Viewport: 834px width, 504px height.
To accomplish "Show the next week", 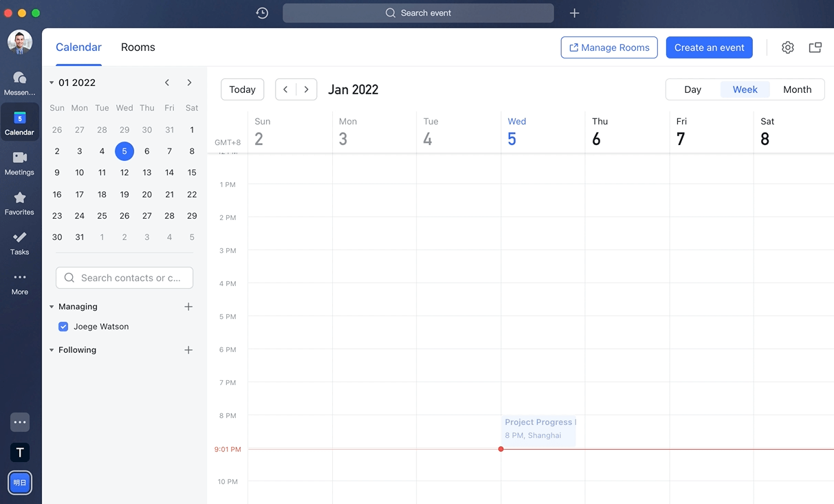I will [307, 89].
